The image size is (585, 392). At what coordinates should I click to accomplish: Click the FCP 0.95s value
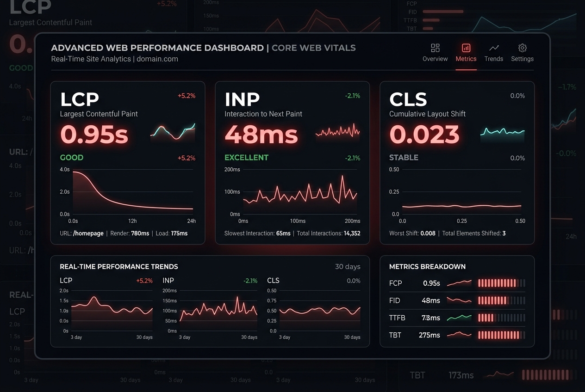pos(431,283)
